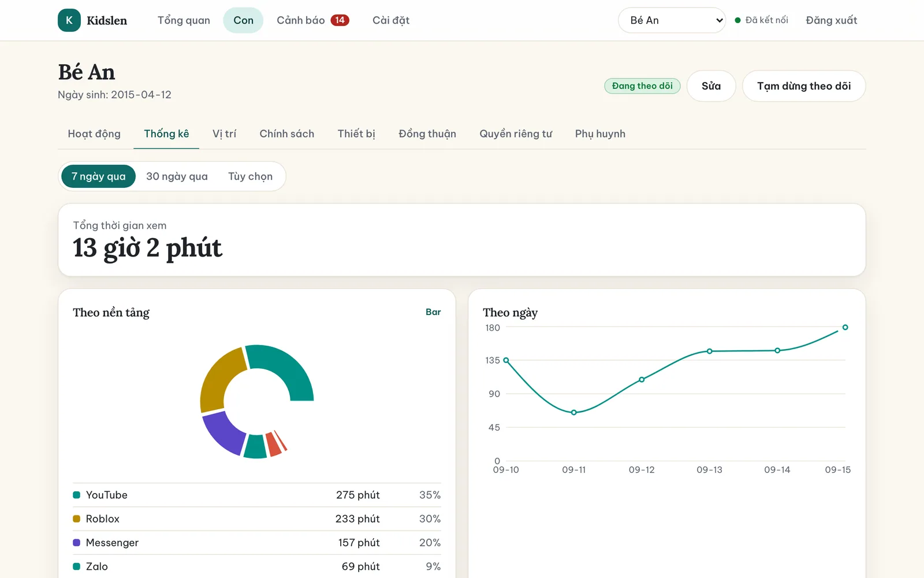Click the 09-10 line chart data point
The image size is (924, 578).
506,360
